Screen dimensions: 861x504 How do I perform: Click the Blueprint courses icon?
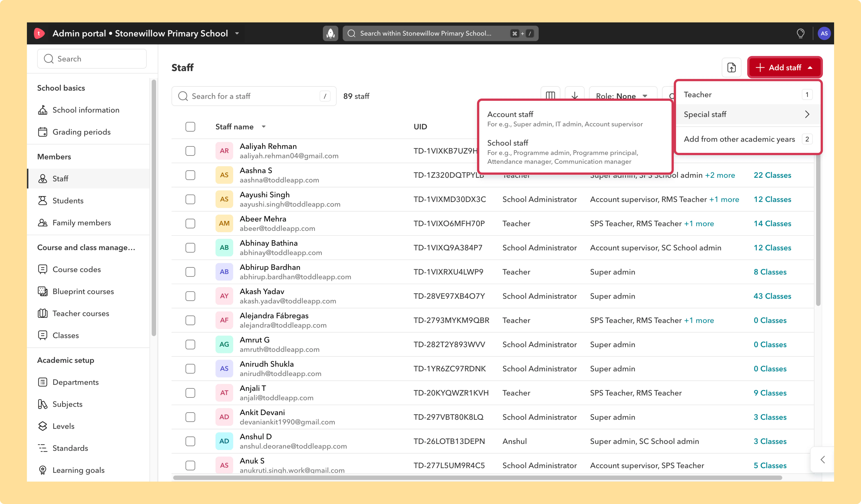[43, 291]
